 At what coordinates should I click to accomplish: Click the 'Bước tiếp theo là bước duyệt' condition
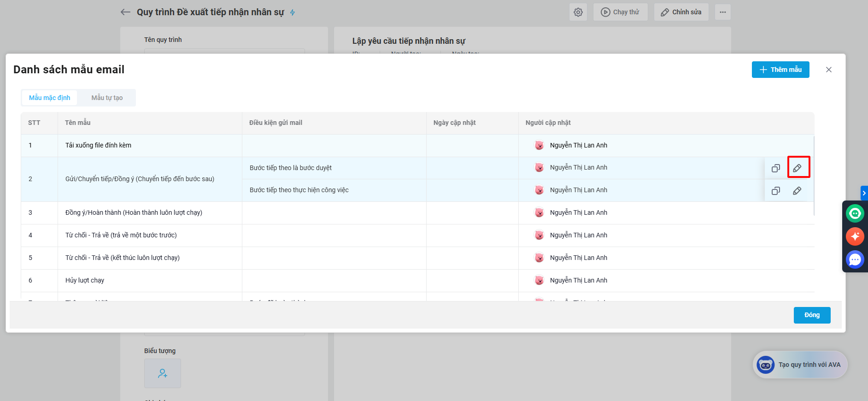(x=291, y=168)
